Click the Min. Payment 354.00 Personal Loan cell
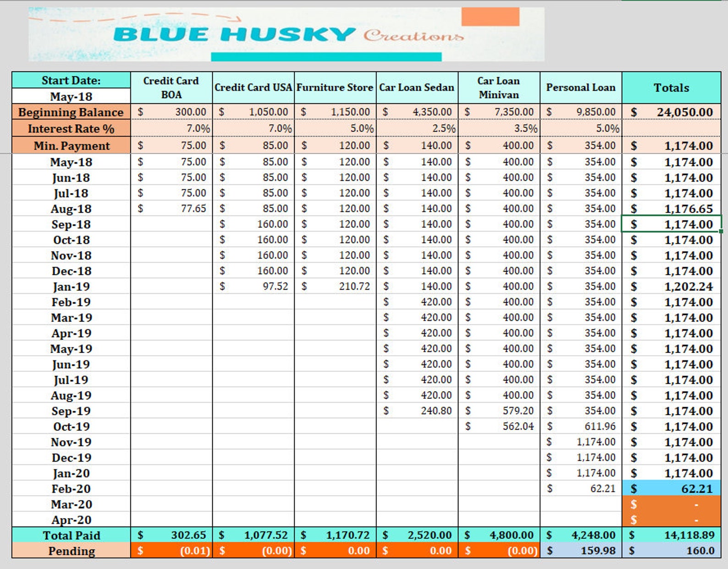Screen dimensions: 728x569 click(581, 145)
